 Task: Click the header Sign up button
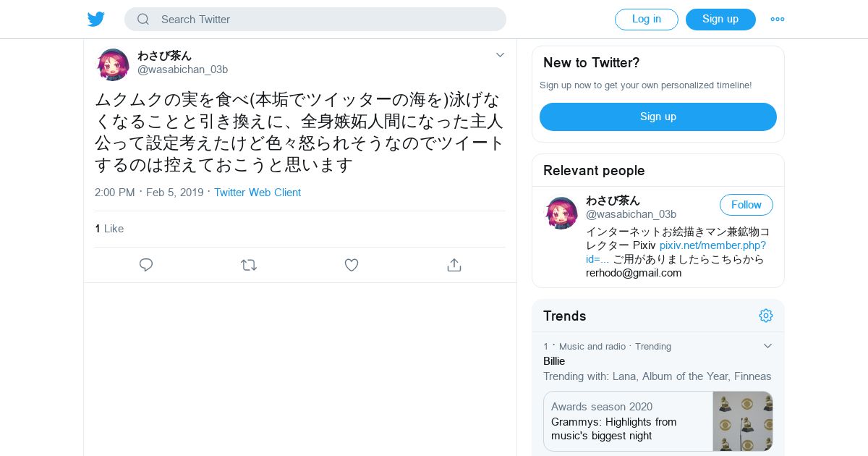pyautogui.click(x=720, y=20)
